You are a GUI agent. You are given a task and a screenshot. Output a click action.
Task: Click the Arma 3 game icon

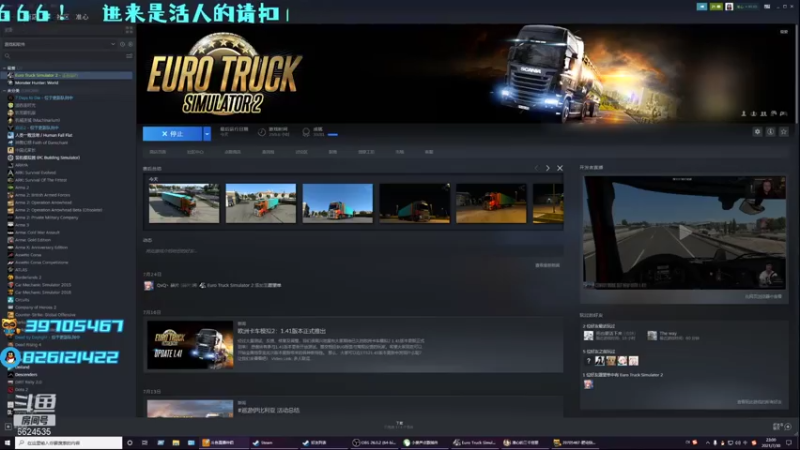tap(10, 225)
